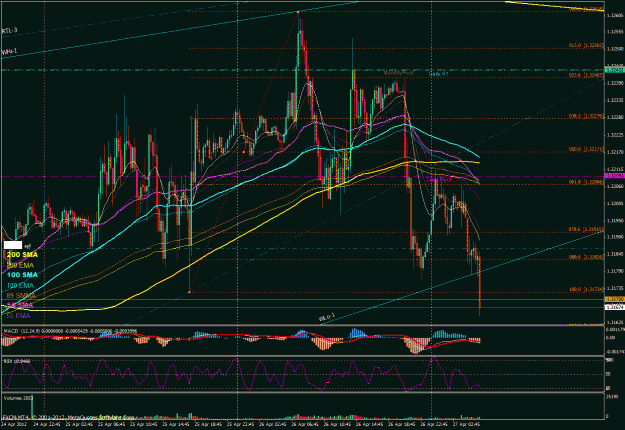Select the 23.6 Fibonacci level label
The width and height of the screenshot is (625, 430).
(x=586, y=75)
